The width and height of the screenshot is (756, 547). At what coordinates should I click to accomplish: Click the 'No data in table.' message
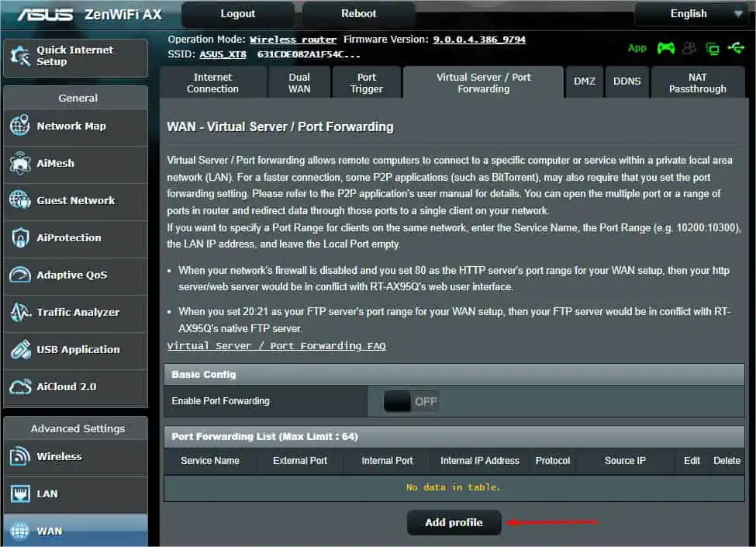(454, 487)
